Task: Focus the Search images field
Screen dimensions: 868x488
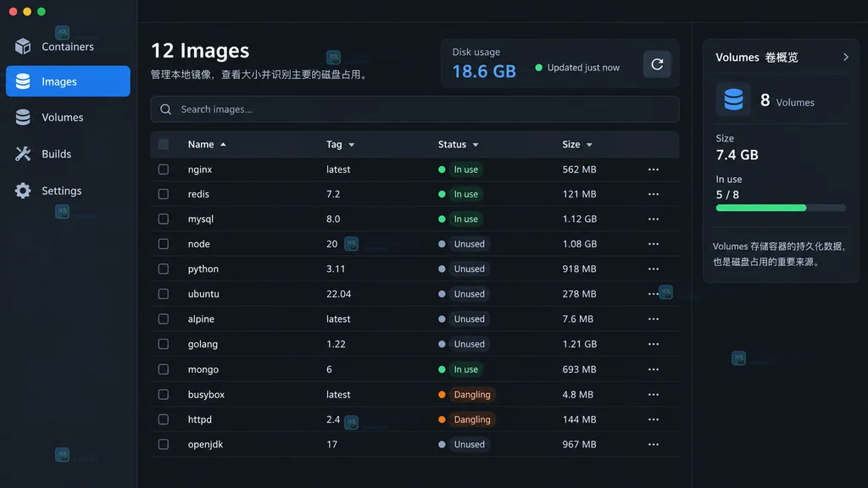Action: [415, 109]
